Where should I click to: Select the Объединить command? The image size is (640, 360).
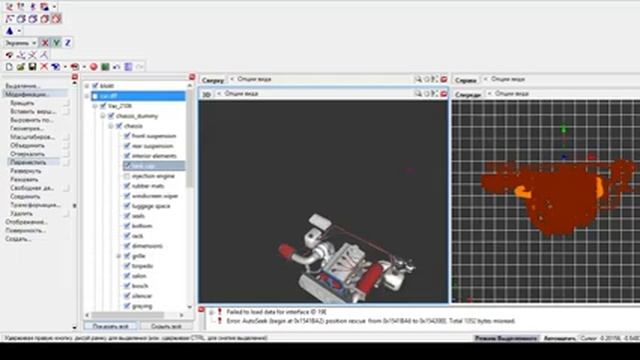pos(27,145)
